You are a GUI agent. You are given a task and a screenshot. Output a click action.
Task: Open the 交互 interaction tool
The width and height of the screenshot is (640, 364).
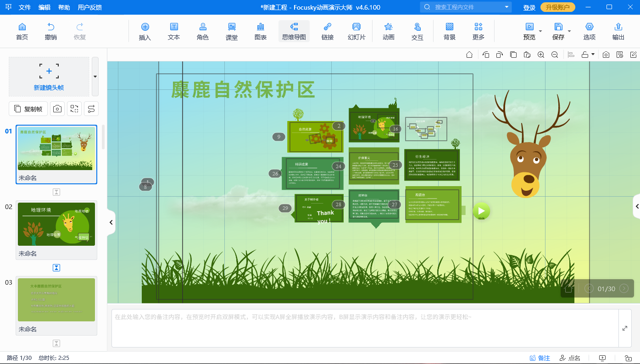[417, 31]
